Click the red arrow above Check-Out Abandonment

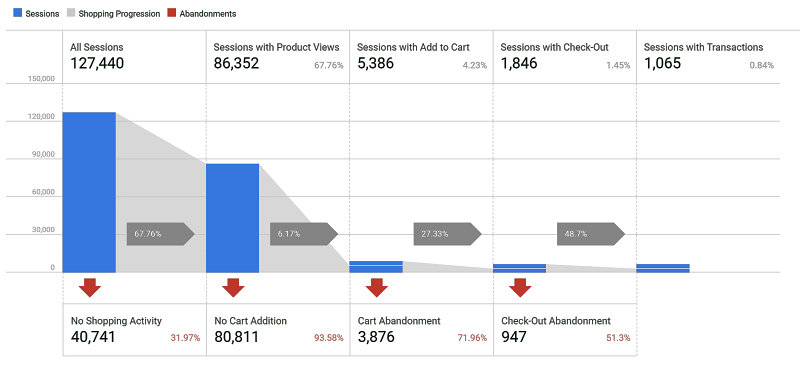520,287
